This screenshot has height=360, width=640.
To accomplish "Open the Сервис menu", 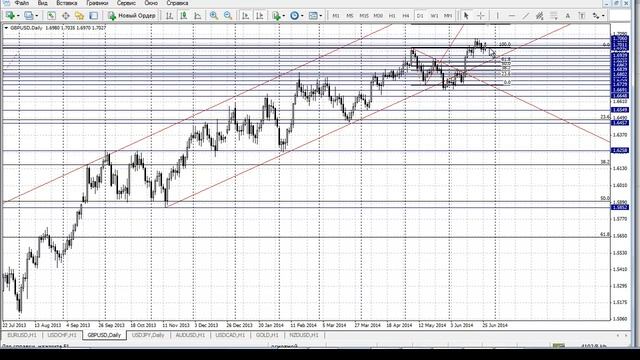I will pos(126,3).
